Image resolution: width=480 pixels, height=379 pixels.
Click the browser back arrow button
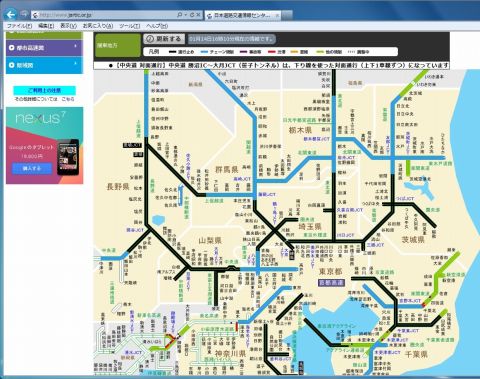(11, 14)
